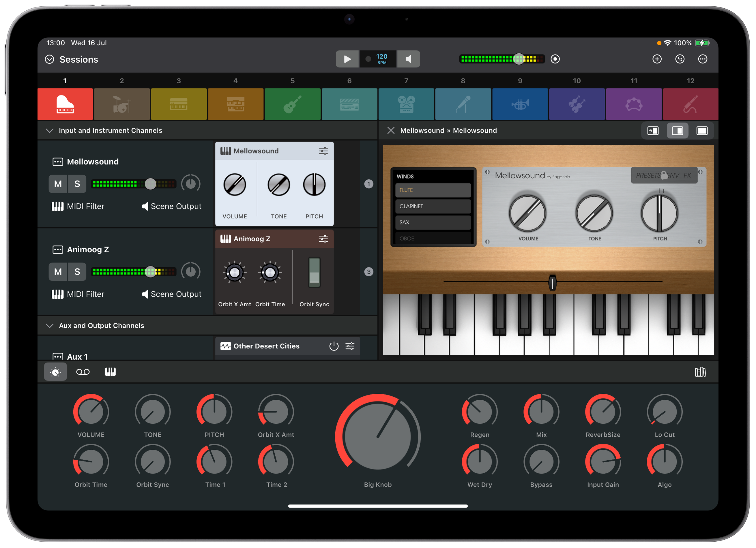Select the tape machine patch in slot 7

coord(406,104)
